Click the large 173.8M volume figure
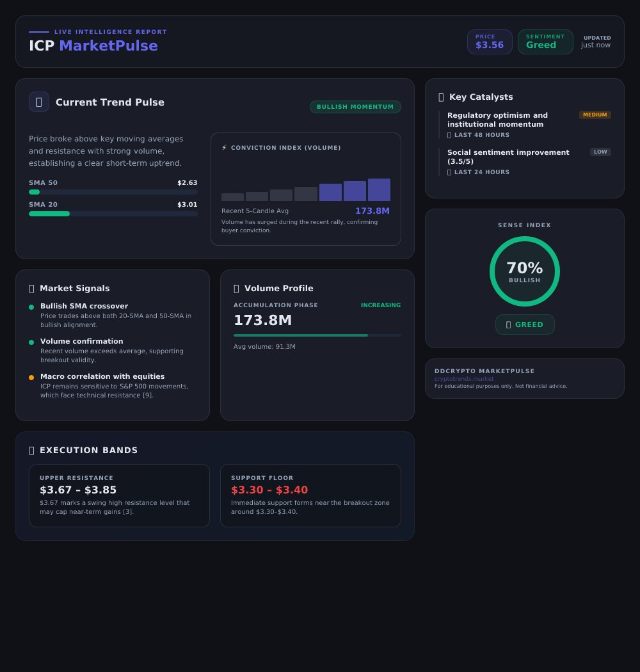This screenshot has height=672, width=640. pyautogui.click(x=263, y=320)
